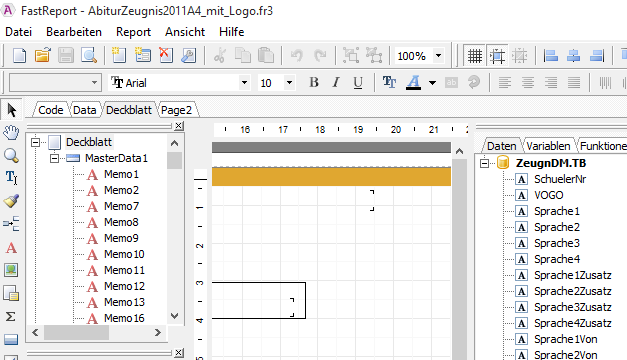This screenshot has height=360, width=627.
Task: Switch to the Code tab
Action: pyautogui.click(x=50, y=110)
